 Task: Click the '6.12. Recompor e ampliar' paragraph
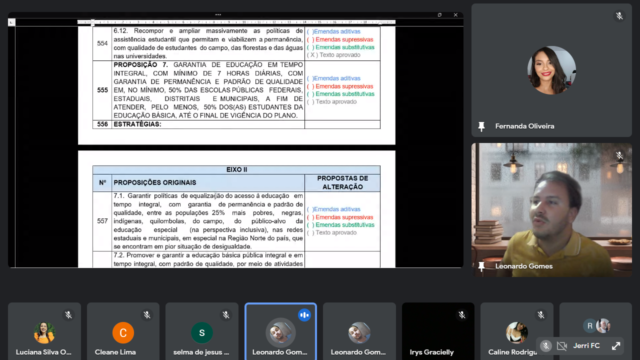(208, 44)
